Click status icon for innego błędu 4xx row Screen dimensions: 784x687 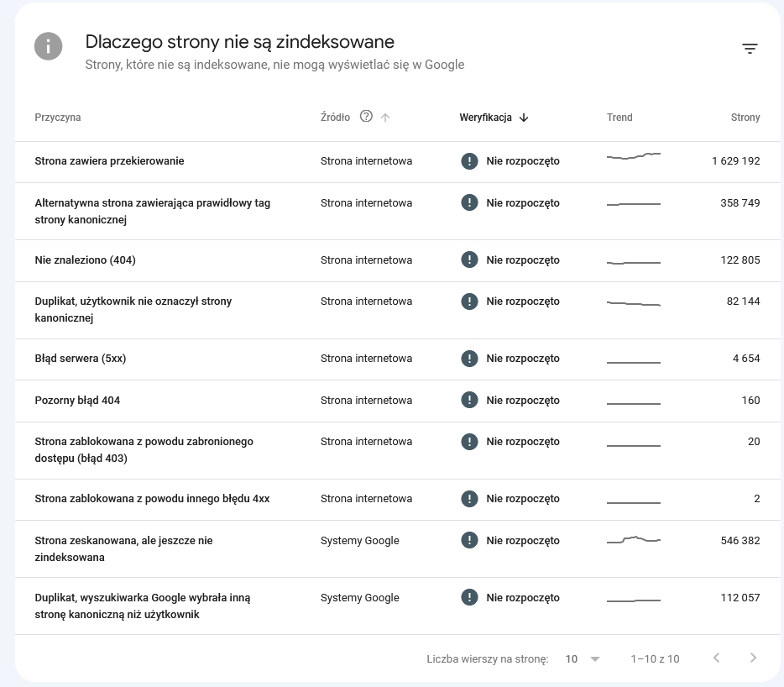(x=469, y=498)
